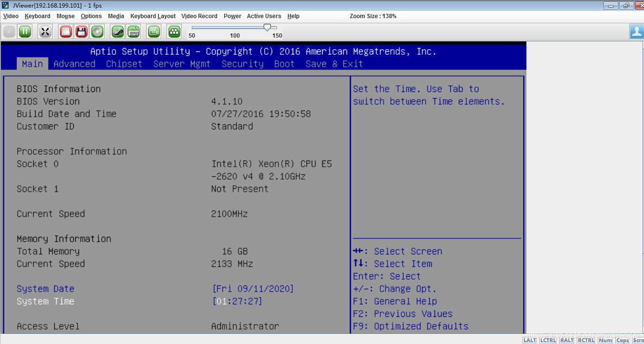Click the 2100MHz processor speed value

coord(229,214)
